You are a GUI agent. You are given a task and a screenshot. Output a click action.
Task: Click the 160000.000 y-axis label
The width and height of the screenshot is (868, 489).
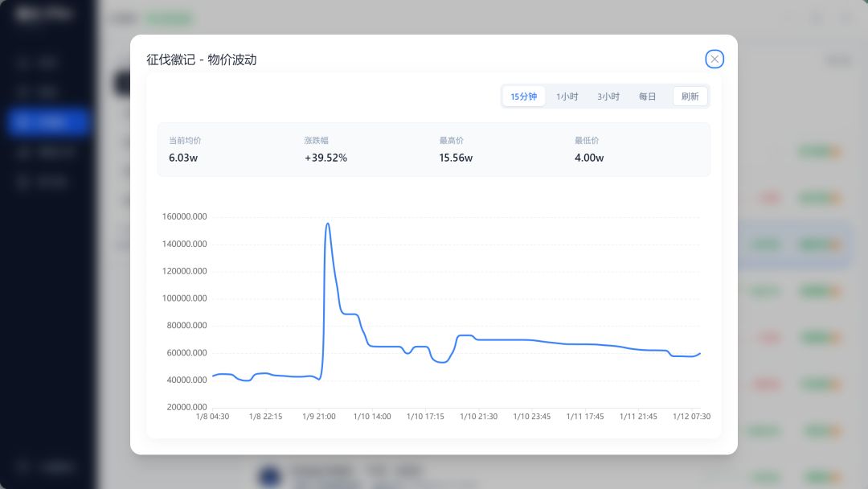184,216
